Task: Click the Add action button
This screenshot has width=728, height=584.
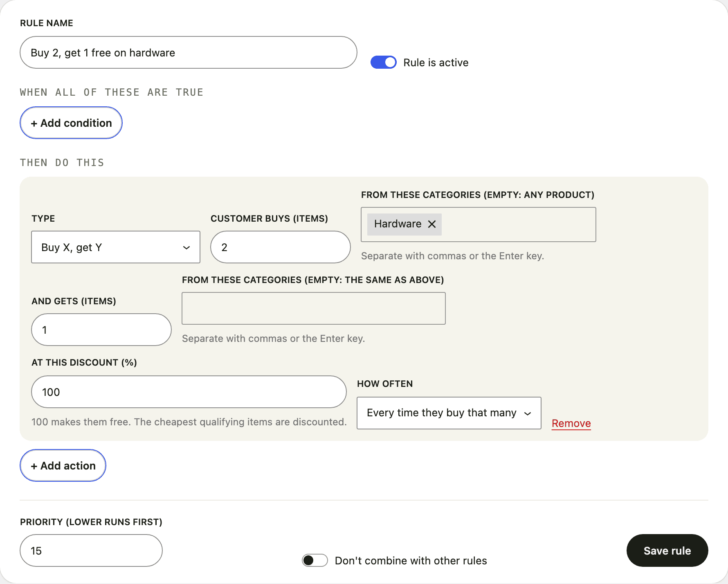Action: click(63, 465)
